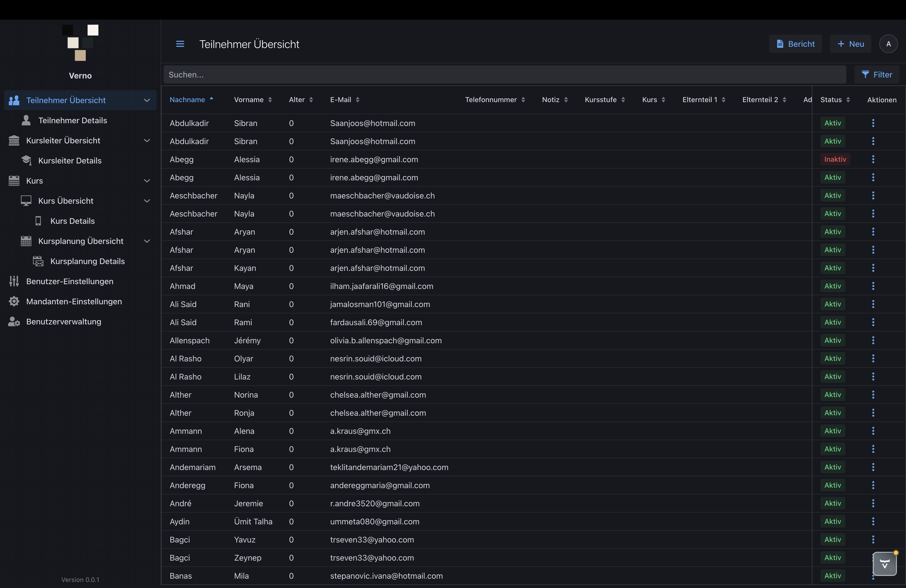Image resolution: width=906 pixels, height=588 pixels.
Task: Open actions menu for Aydin Ümit Talha
Action: coord(873,521)
